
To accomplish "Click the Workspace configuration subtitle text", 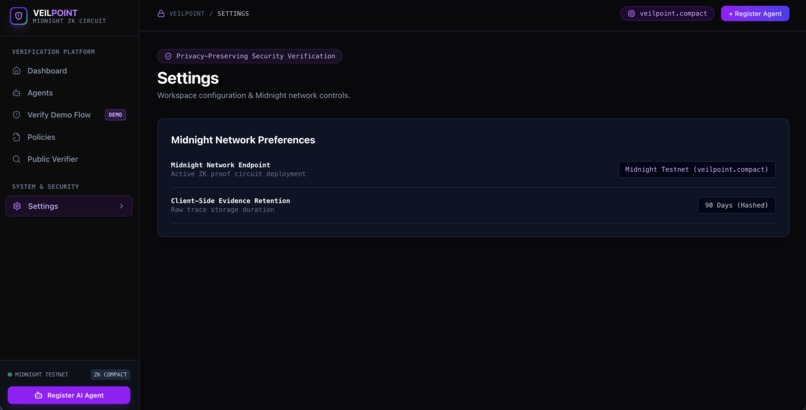I will (253, 96).
